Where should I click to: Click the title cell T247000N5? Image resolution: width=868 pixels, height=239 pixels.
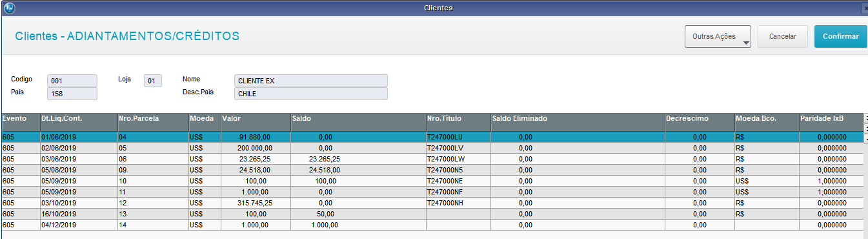click(458, 169)
